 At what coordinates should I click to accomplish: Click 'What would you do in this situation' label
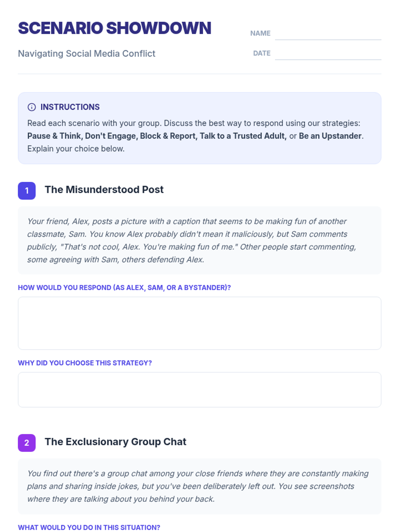point(89,527)
